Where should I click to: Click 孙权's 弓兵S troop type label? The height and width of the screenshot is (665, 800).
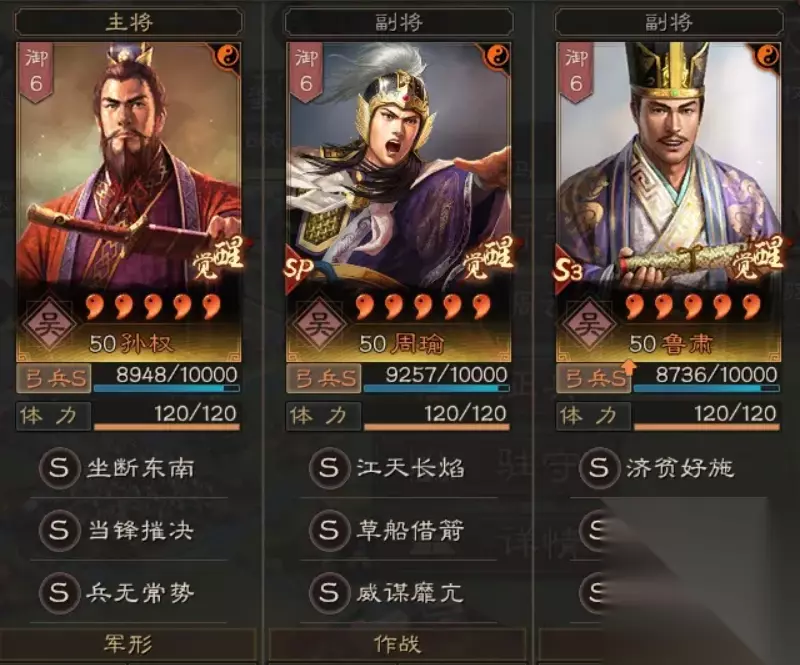coord(54,378)
